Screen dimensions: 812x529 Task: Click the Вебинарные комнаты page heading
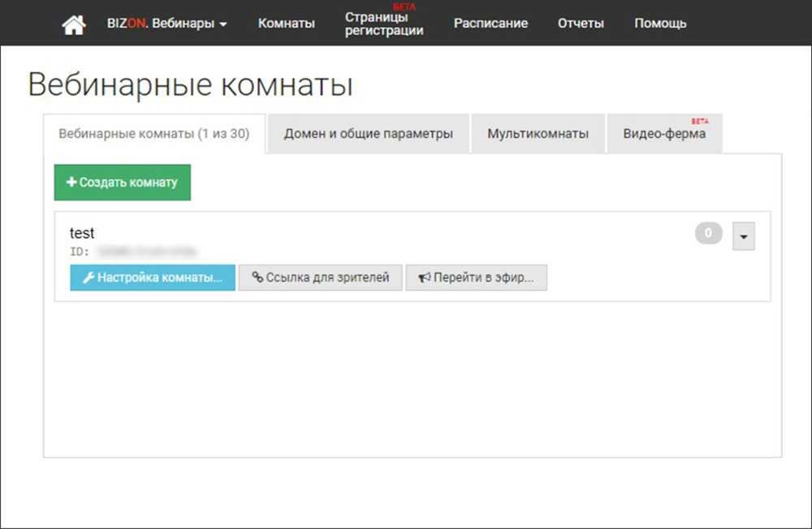pyautogui.click(x=190, y=85)
